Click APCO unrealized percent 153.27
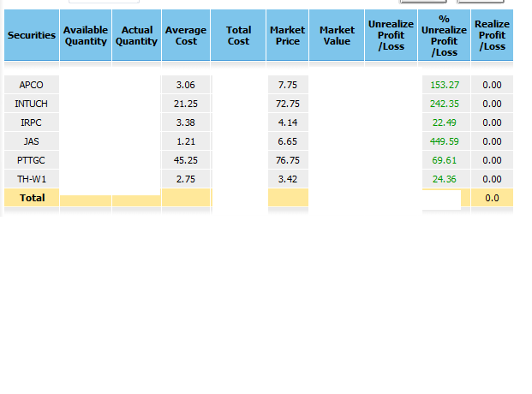The image size is (532, 394). 446,85
